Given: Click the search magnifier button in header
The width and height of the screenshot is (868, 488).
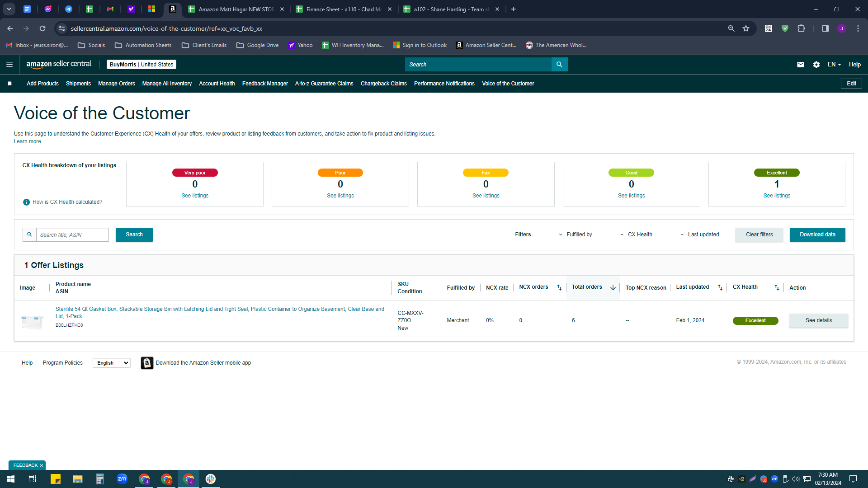Looking at the screenshot, I should coord(559,65).
